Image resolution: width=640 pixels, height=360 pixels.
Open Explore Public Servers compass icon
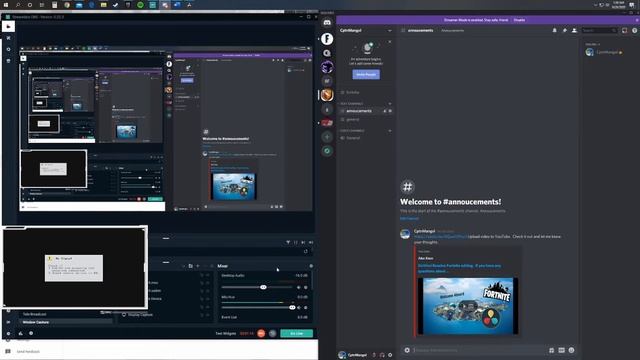(327, 151)
